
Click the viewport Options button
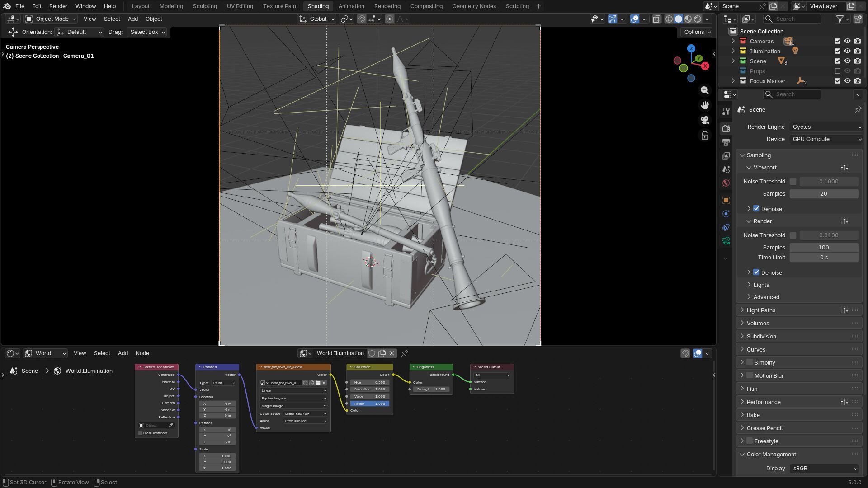697,32
